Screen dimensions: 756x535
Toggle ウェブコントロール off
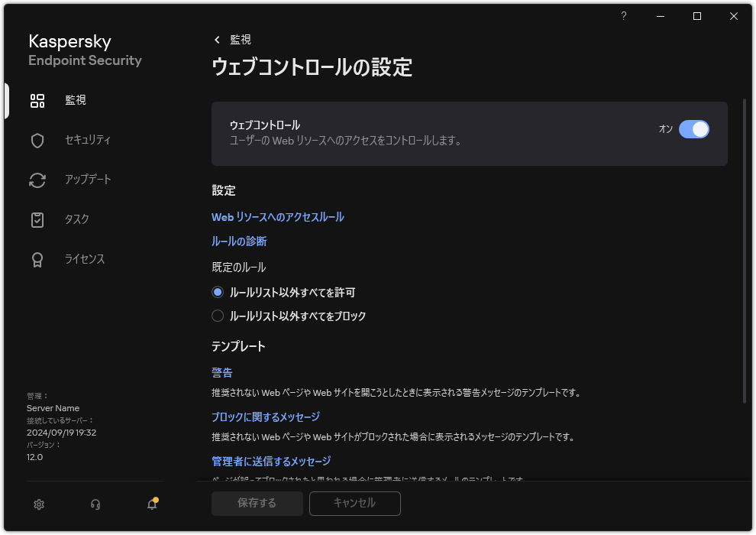pyautogui.click(x=694, y=129)
